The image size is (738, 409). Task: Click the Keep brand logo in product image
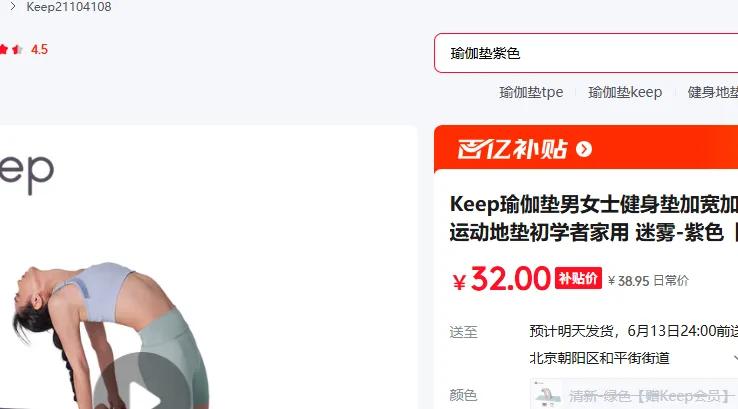(x=27, y=174)
